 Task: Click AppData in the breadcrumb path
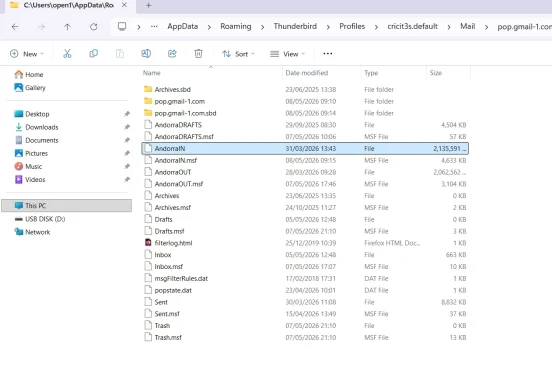point(183,26)
